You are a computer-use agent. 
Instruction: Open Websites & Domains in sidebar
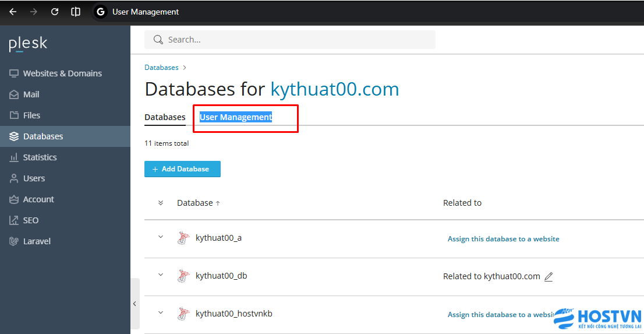(x=62, y=73)
